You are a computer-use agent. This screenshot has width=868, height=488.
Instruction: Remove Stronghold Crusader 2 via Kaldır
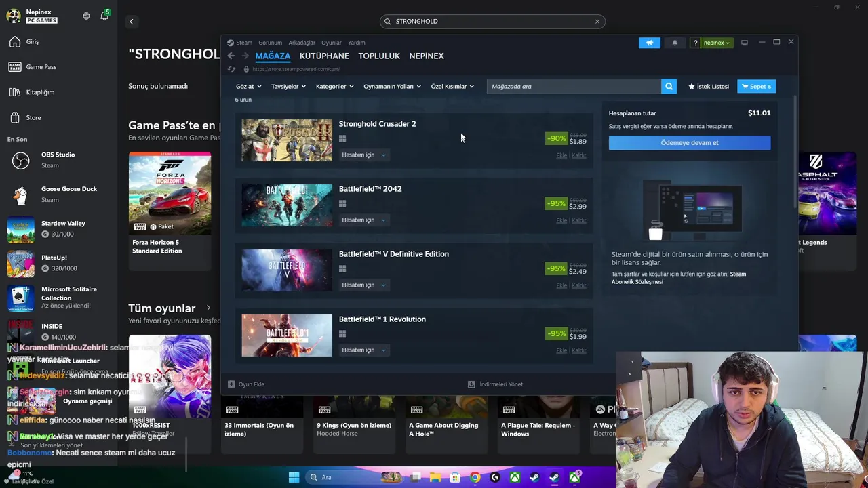578,155
